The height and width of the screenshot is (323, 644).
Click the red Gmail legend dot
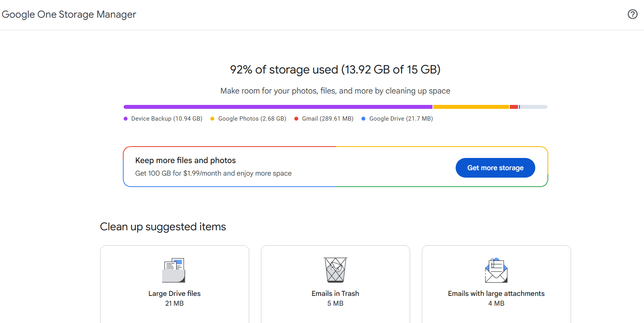(296, 119)
